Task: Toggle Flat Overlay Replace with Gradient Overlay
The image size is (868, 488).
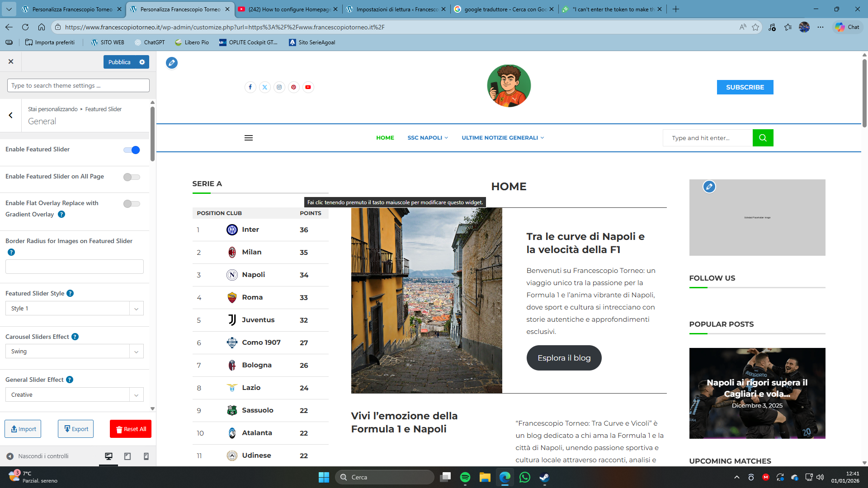Action: click(132, 204)
